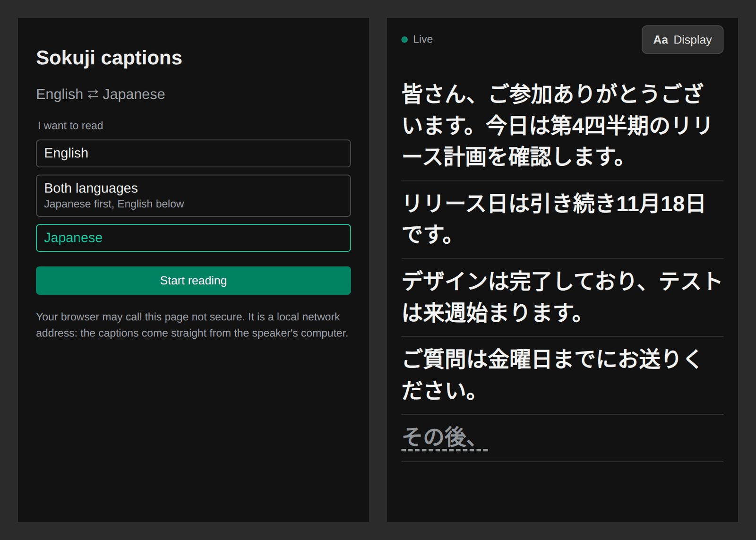The width and height of the screenshot is (756, 540).
Task: Click the Sokuji captions heading
Action: [109, 58]
